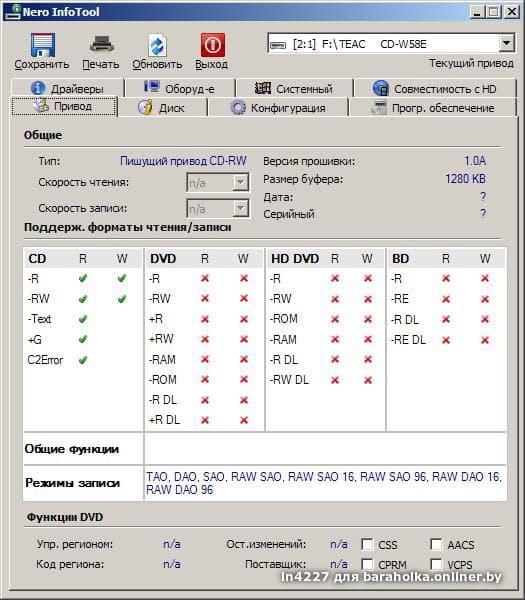Click the Режимы записи label

point(72,483)
